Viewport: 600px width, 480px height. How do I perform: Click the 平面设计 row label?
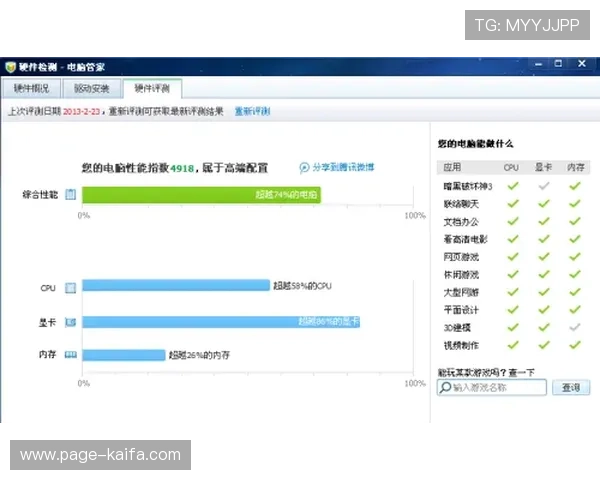461,310
